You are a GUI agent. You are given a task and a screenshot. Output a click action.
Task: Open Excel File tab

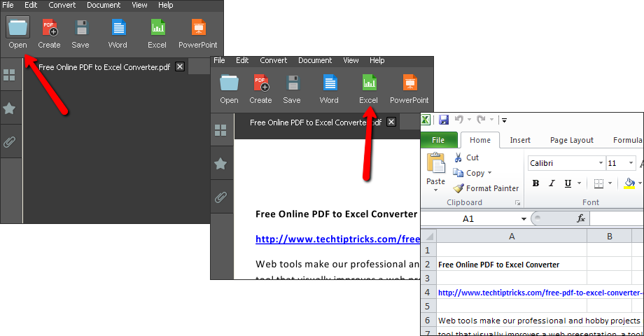point(438,140)
